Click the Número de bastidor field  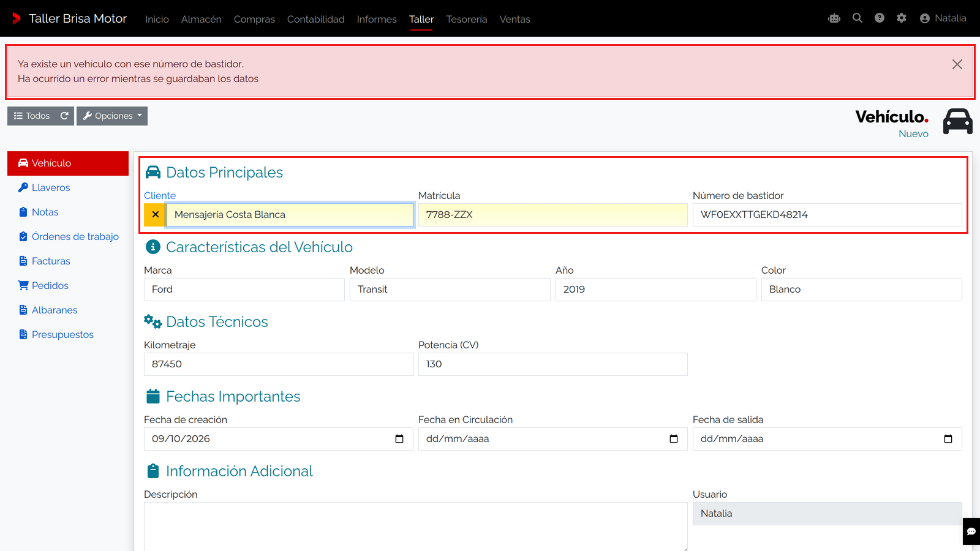coord(827,215)
